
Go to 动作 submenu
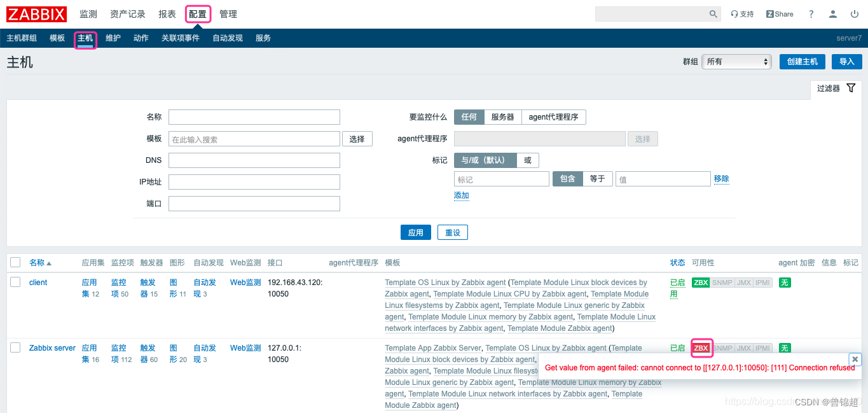(x=141, y=38)
